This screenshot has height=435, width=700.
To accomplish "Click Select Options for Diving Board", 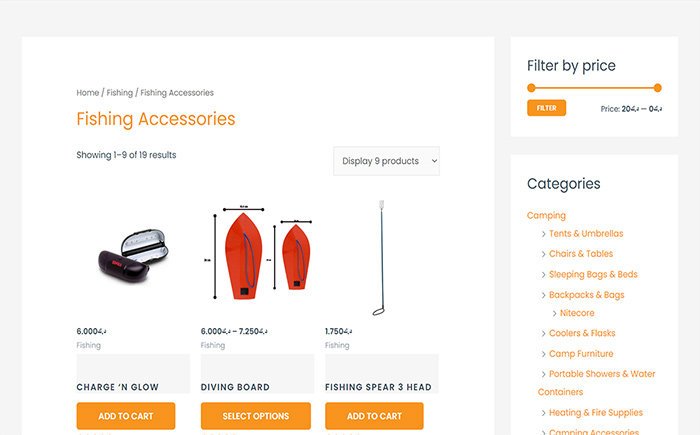I will pyautogui.click(x=256, y=416).
